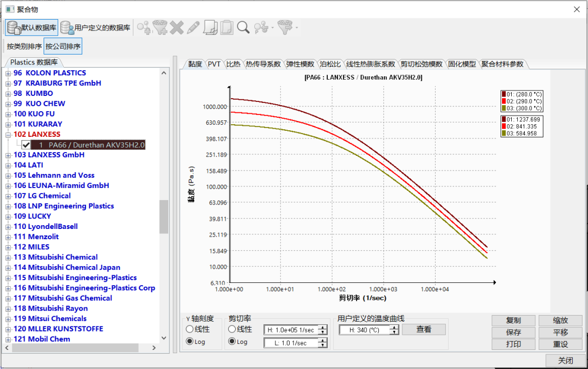Screen dimensions: 588x369
Task: Click the 查看 button for temperature curve
Action: (x=424, y=329)
